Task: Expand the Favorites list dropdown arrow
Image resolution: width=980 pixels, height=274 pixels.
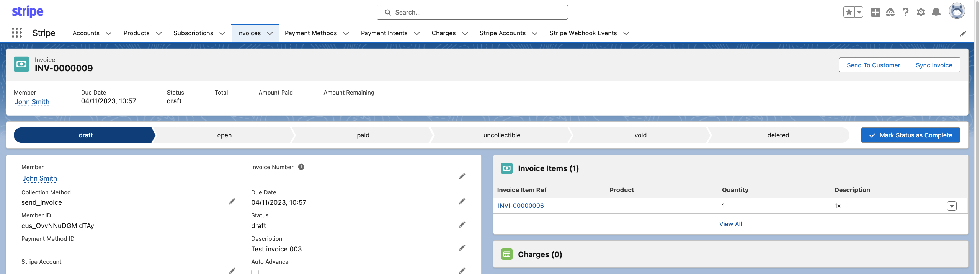Action: tap(859, 12)
